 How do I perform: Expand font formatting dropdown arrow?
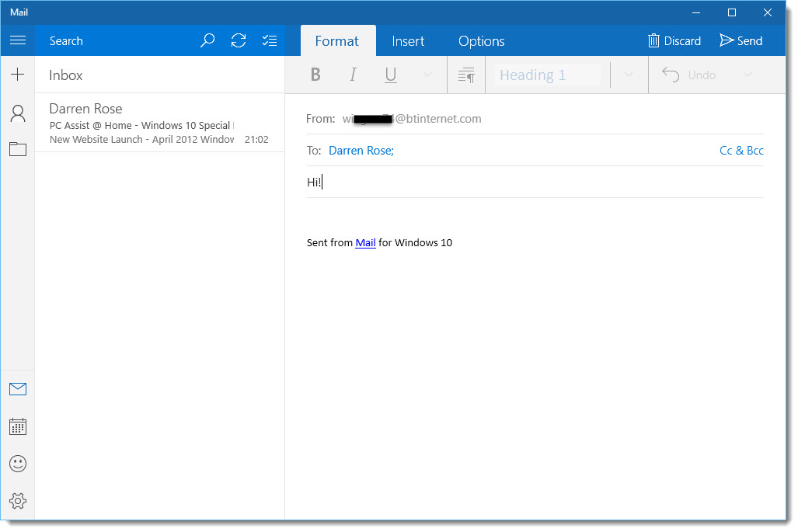(x=427, y=75)
